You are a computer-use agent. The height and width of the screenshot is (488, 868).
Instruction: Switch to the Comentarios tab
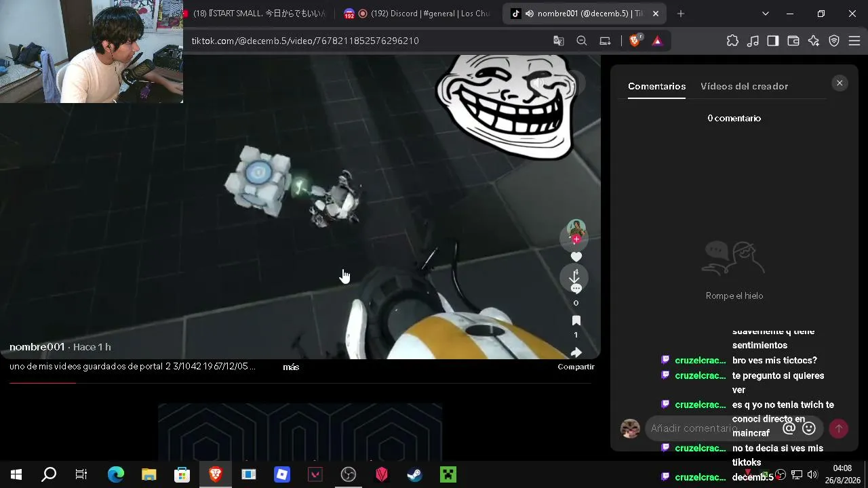click(x=656, y=86)
